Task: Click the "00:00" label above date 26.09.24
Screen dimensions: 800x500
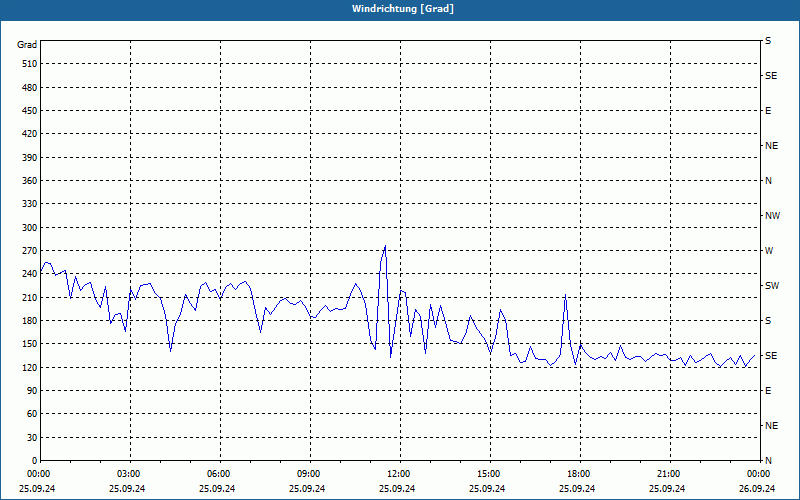Action: 759,474
